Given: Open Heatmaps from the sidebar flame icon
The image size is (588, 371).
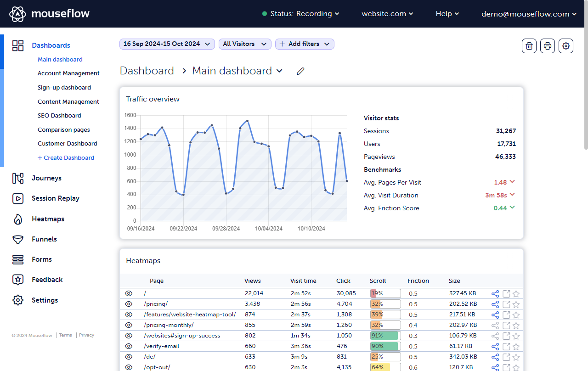Looking at the screenshot, I should 18,219.
